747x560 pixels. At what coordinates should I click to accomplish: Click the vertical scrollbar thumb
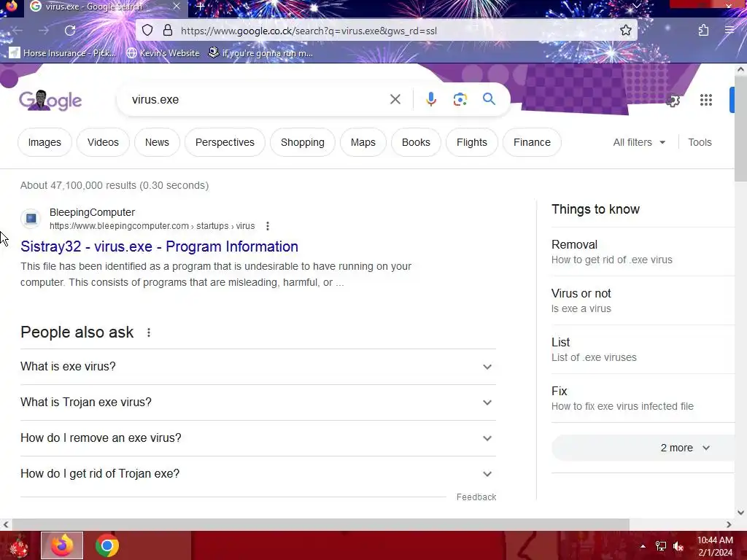pyautogui.click(x=740, y=128)
